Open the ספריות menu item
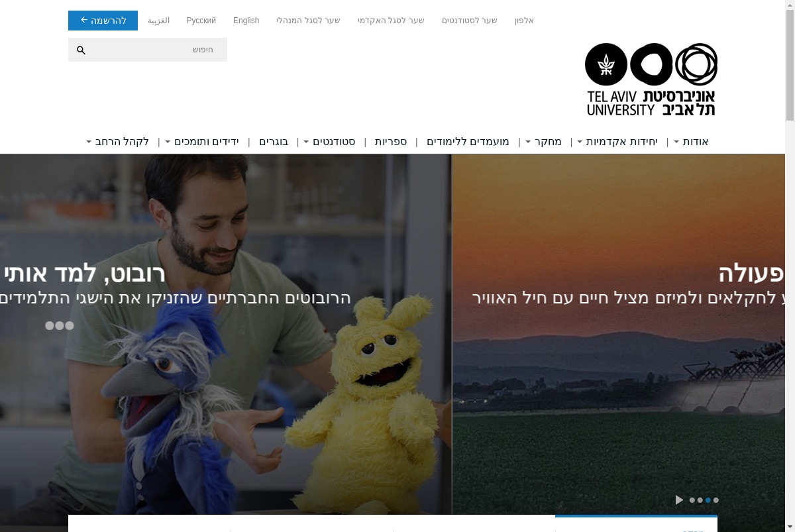 391,141
